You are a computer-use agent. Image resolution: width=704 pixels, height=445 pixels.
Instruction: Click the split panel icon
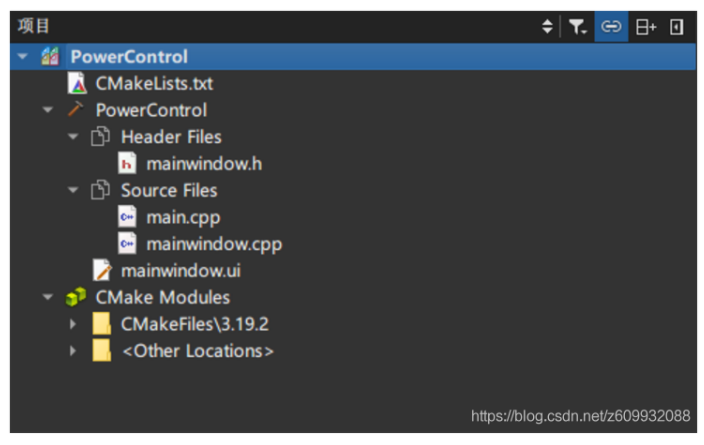point(646,27)
